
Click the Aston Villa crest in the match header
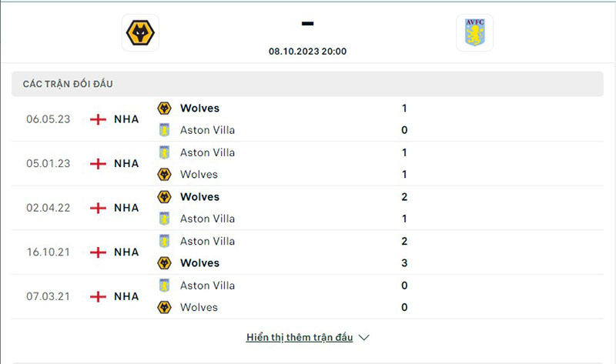tap(474, 33)
